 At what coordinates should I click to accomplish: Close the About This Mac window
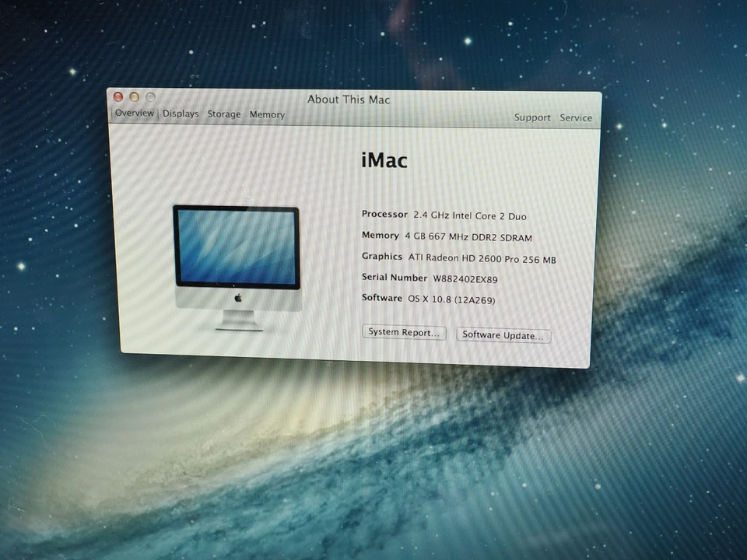click(117, 96)
